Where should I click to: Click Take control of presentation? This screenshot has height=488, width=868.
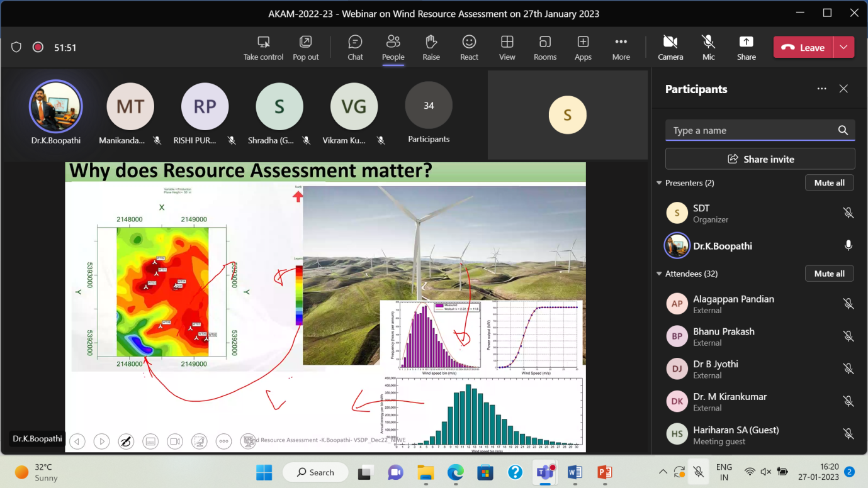click(263, 48)
